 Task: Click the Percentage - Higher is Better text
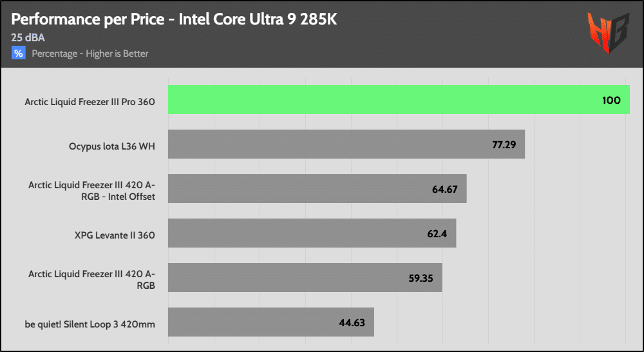[90, 54]
